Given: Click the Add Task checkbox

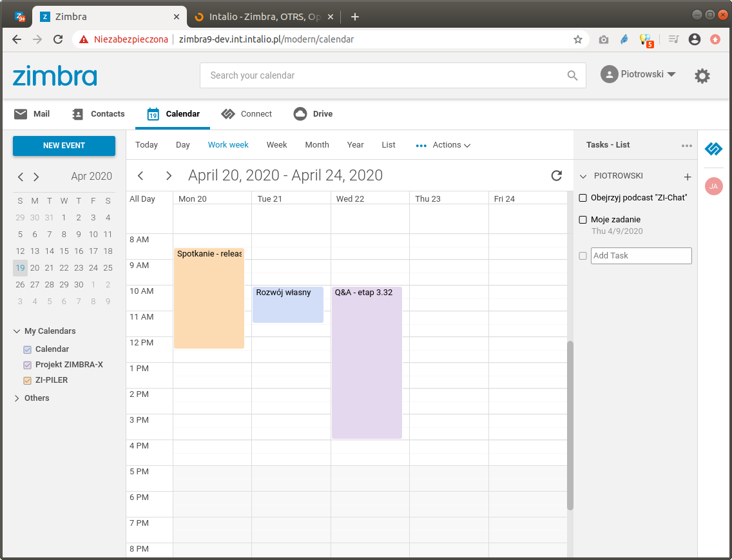Looking at the screenshot, I should tap(583, 255).
